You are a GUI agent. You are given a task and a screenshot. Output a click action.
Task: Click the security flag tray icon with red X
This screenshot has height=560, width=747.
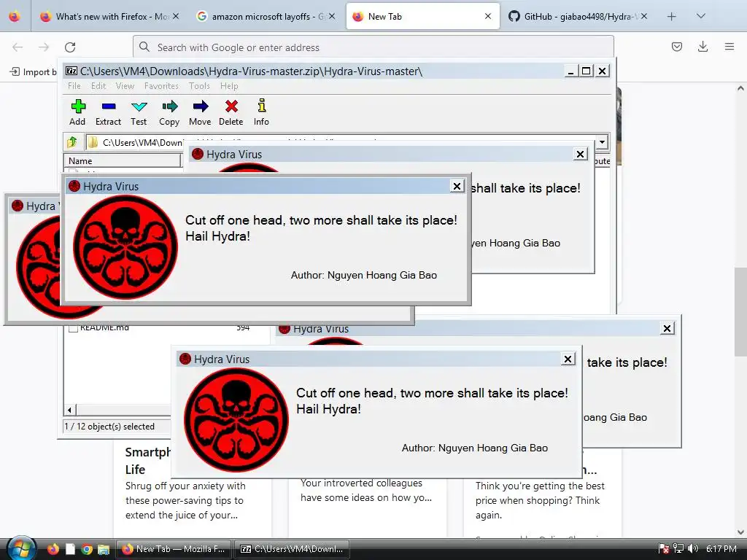[x=664, y=549]
